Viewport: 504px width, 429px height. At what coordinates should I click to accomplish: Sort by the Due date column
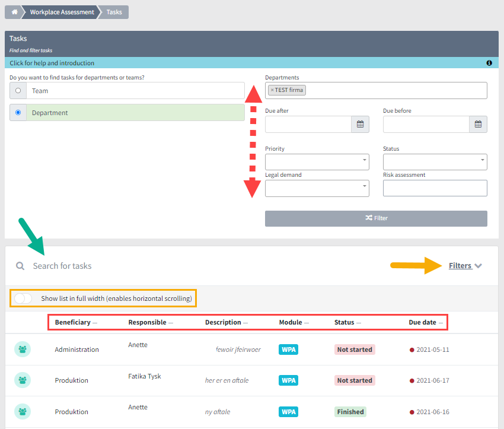426,322
